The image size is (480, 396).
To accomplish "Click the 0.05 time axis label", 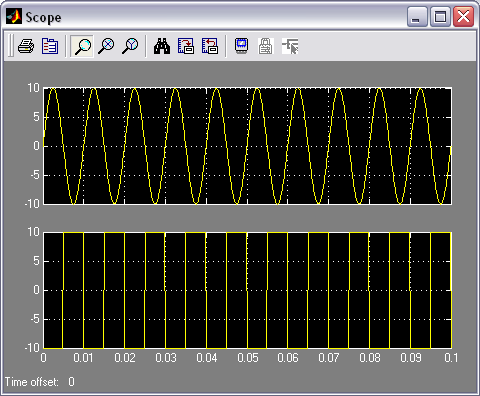I will pos(248,358).
